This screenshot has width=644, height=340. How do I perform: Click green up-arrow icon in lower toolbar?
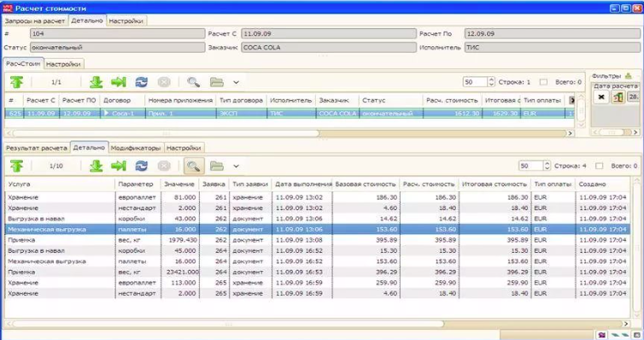[16, 166]
